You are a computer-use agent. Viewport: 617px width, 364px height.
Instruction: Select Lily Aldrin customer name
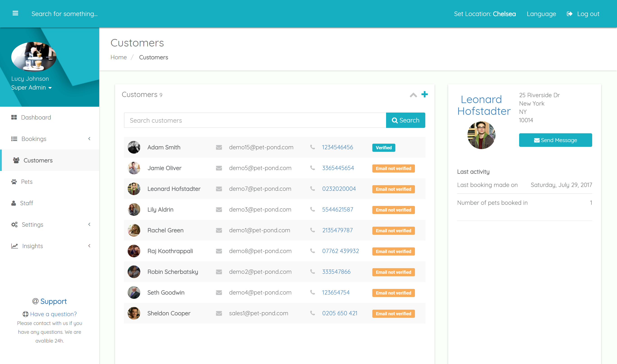160,210
